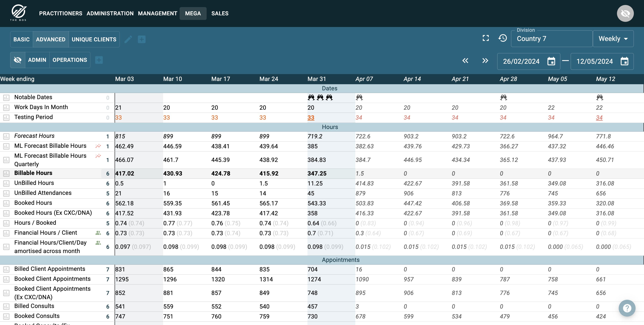
Task: Enter fullscreen mode
Action: pos(485,38)
